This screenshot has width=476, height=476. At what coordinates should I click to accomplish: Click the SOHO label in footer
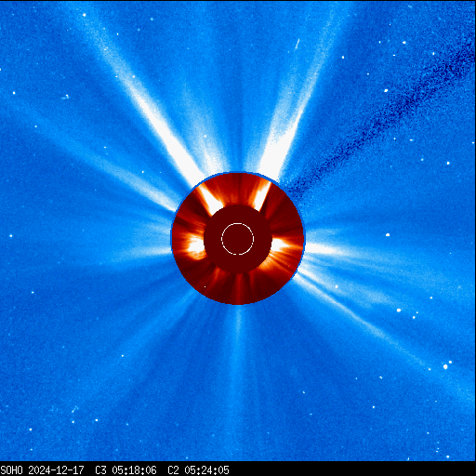tap(11, 470)
